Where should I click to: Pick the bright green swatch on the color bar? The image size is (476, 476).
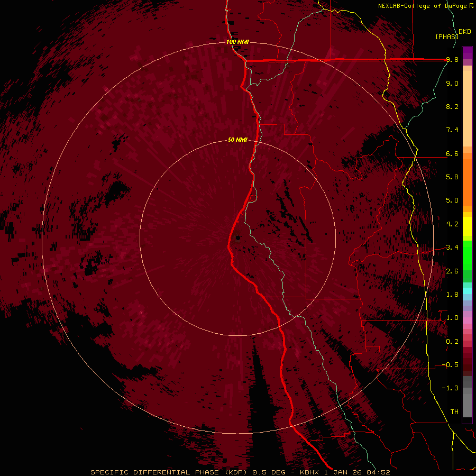467,255
